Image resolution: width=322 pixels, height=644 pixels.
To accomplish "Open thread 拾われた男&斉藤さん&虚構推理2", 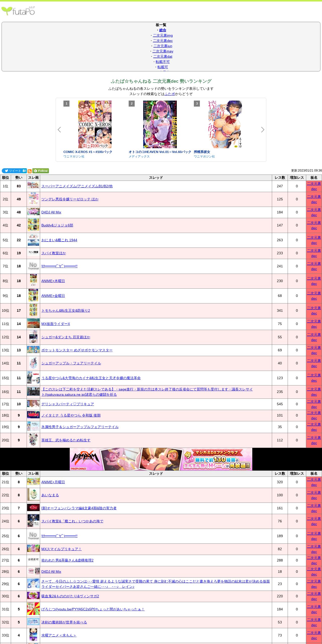I will pyautogui.click(x=67, y=560).
